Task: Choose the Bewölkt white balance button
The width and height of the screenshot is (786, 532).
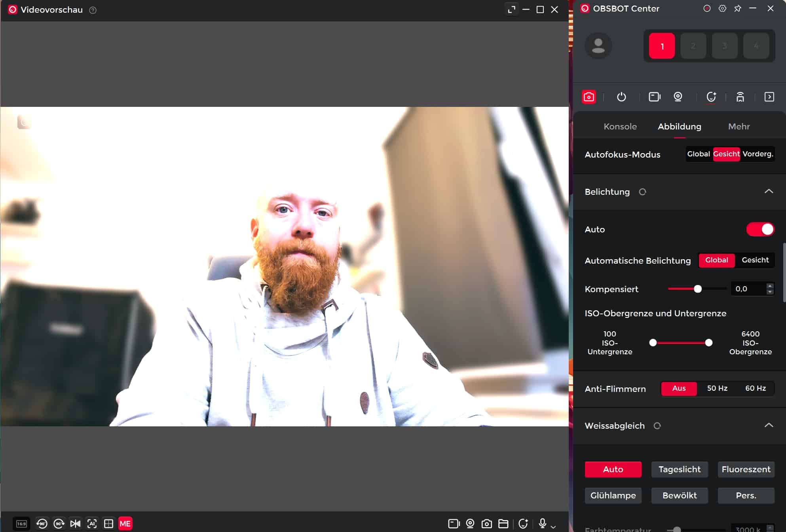Action: [679, 496]
